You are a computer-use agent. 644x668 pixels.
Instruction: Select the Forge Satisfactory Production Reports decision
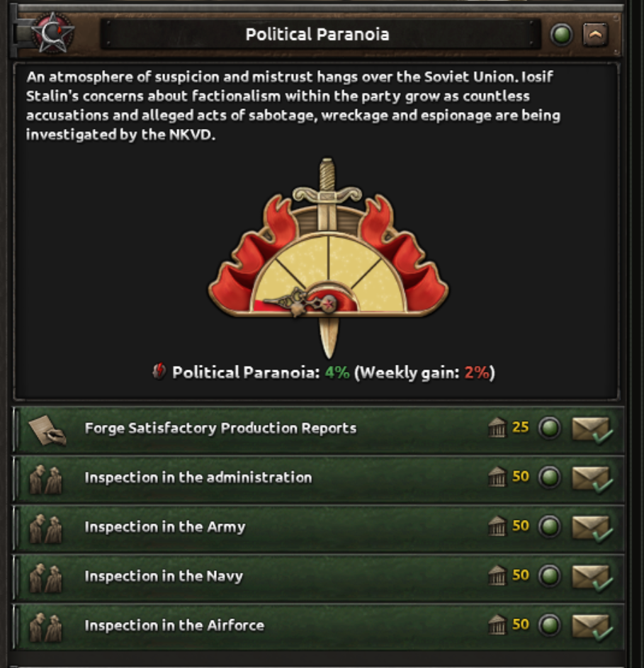point(220,429)
